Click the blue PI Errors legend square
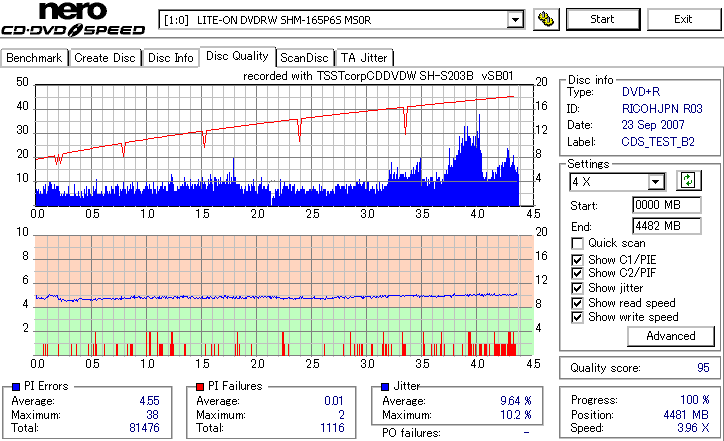Screen dimensions: 724x441 pyautogui.click(x=16, y=387)
